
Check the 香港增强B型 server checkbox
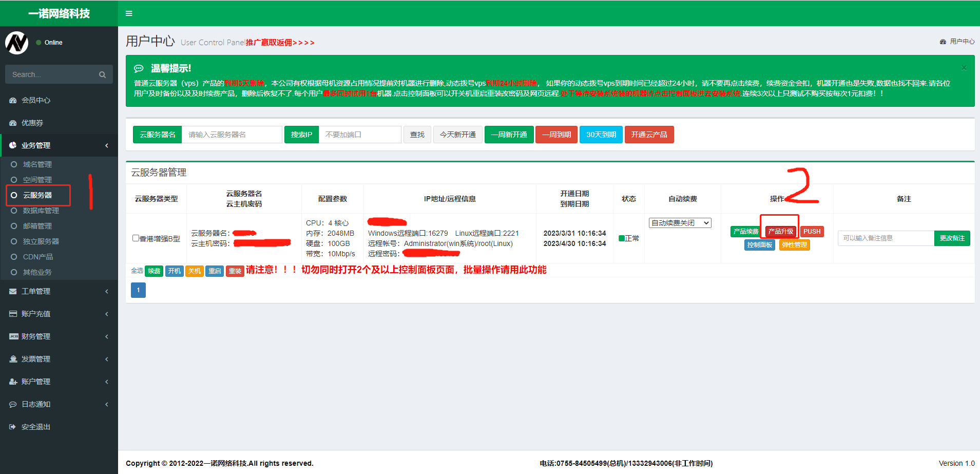(136, 238)
